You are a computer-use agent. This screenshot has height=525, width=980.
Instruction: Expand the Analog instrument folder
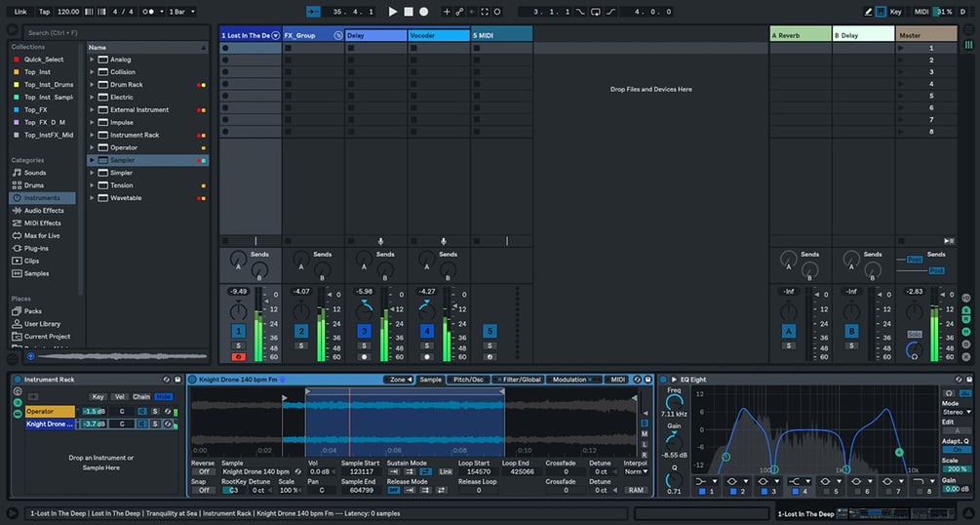click(92, 60)
